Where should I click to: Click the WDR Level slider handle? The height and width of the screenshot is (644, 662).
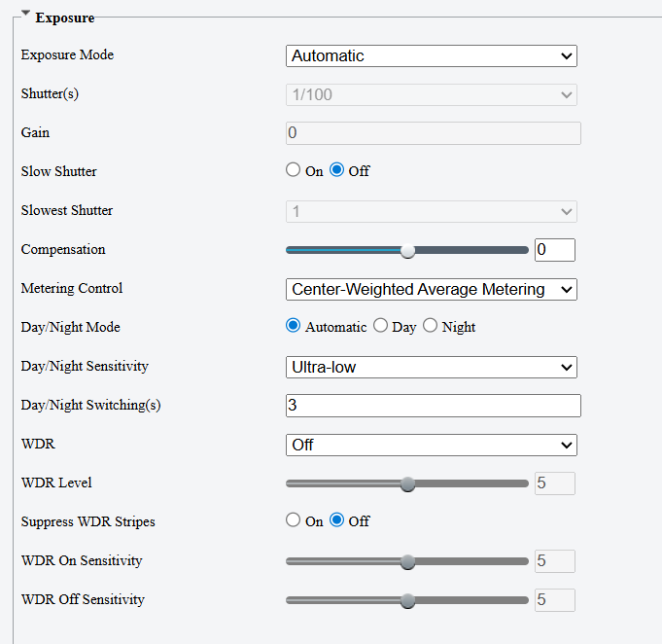(408, 483)
